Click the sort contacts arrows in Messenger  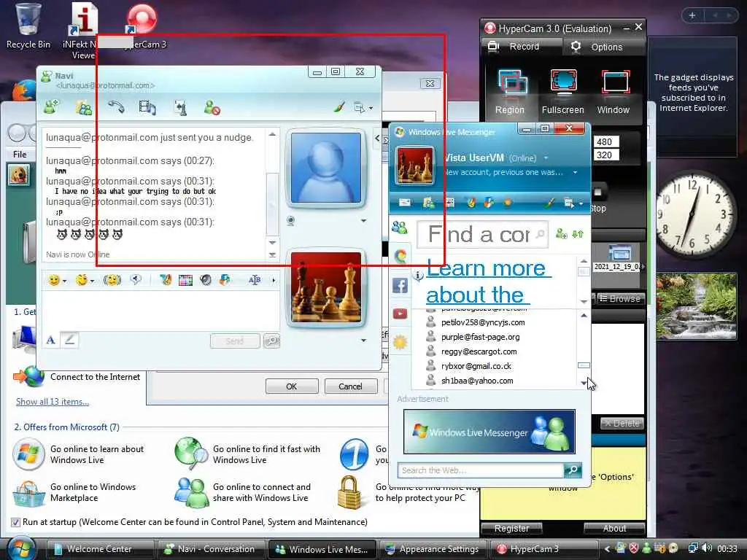click(x=578, y=234)
